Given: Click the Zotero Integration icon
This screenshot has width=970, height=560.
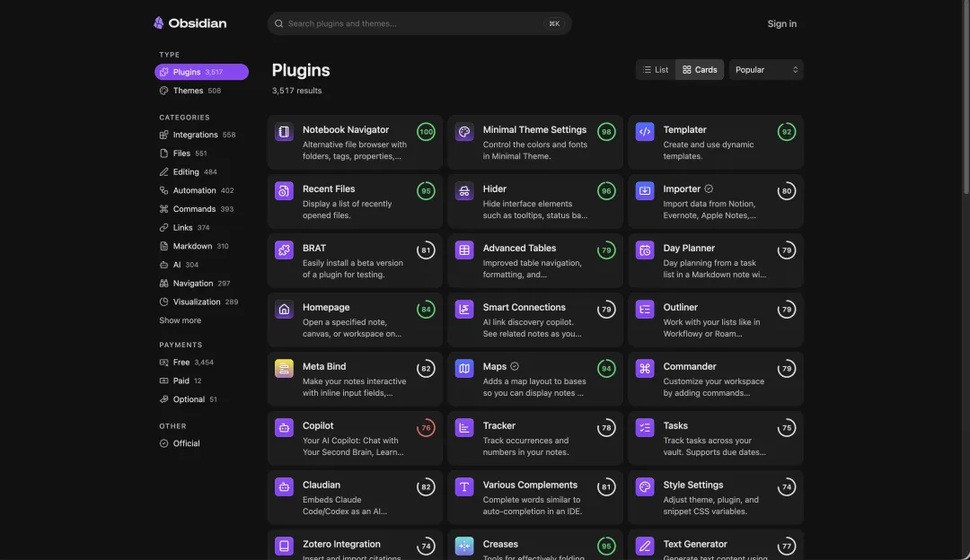Looking at the screenshot, I should coord(284,547).
